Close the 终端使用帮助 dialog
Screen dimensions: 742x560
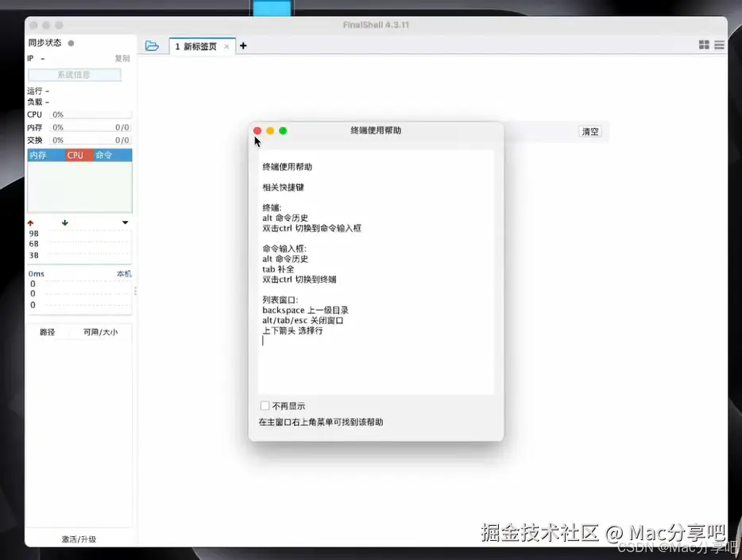(x=257, y=131)
